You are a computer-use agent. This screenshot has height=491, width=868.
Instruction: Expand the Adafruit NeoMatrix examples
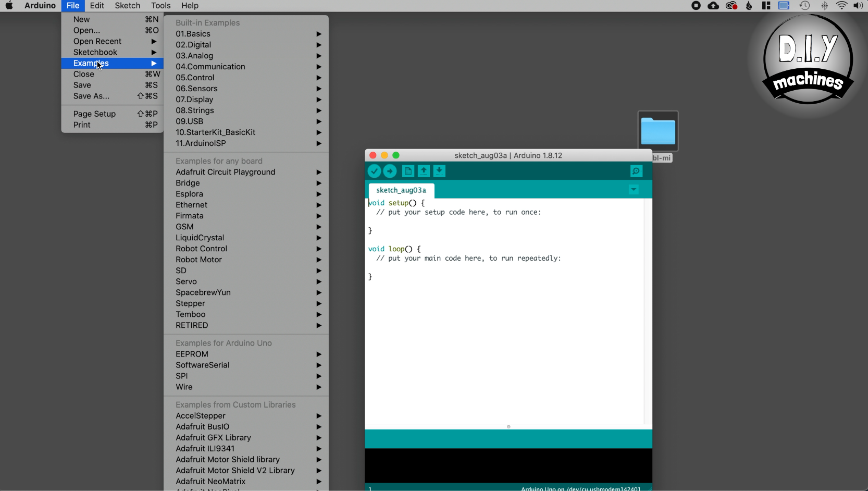point(246,482)
